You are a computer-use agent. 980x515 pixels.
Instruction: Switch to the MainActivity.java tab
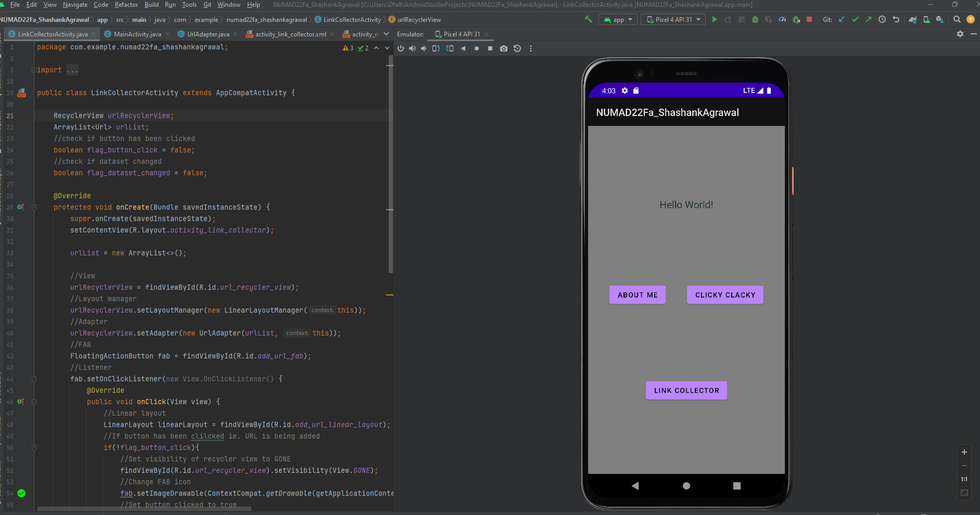click(x=137, y=34)
